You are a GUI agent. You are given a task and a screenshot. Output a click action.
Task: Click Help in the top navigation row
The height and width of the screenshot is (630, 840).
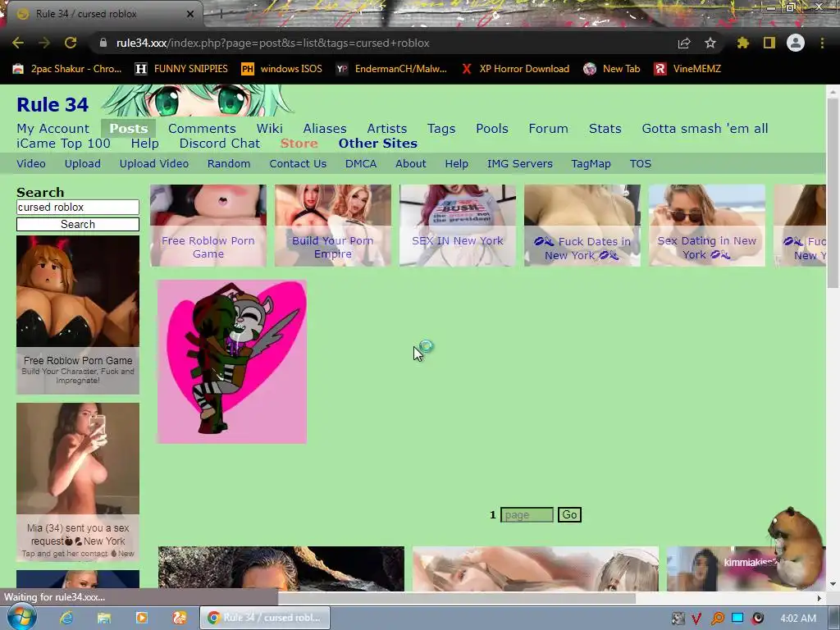pyautogui.click(x=144, y=144)
